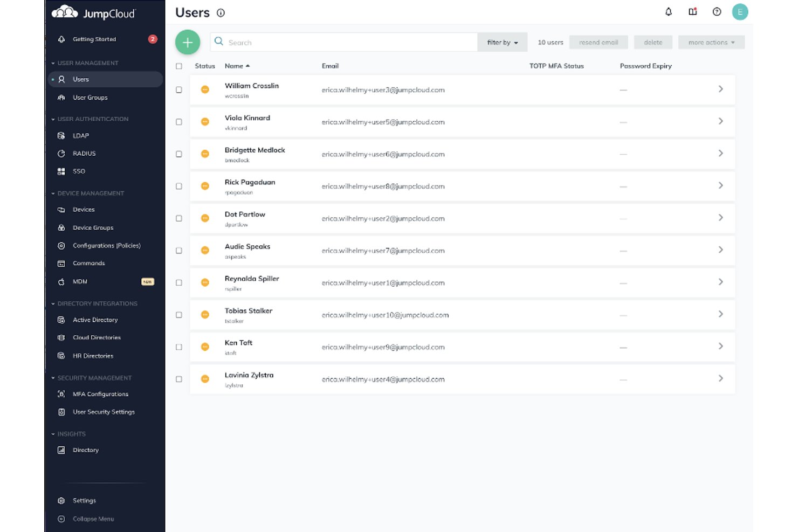Open Settings at sidebar bottom
Screen dimensions: 798x532
(84, 501)
